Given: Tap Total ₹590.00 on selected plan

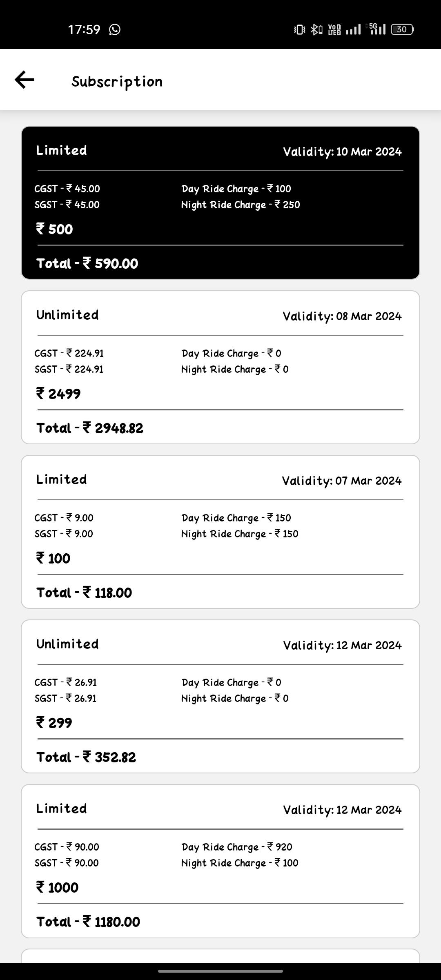Looking at the screenshot, I should (87, 263).
